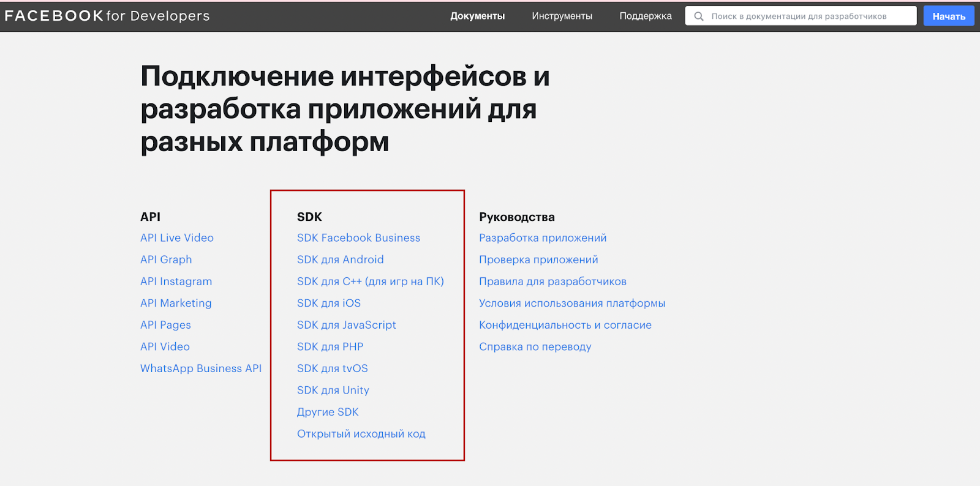The image size is (980, 486).
Task: Open Конфиденциальность и согласие link
Action: pyautogui.click(x=565, y=325)
